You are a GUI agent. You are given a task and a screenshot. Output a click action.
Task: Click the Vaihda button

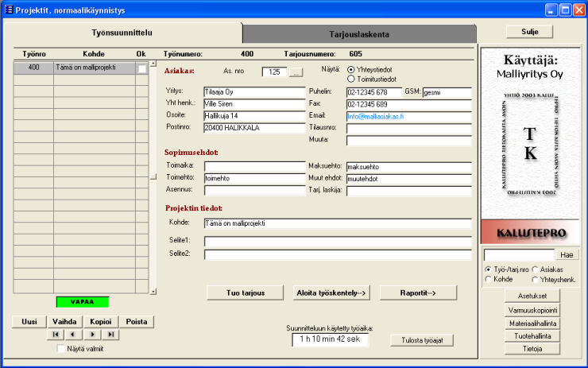64,322
